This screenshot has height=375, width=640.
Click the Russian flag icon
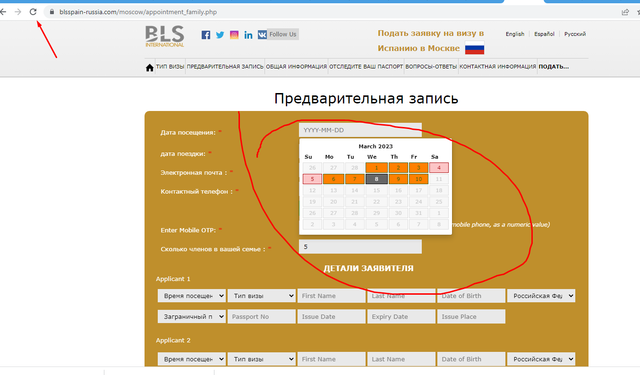[474, 48]
